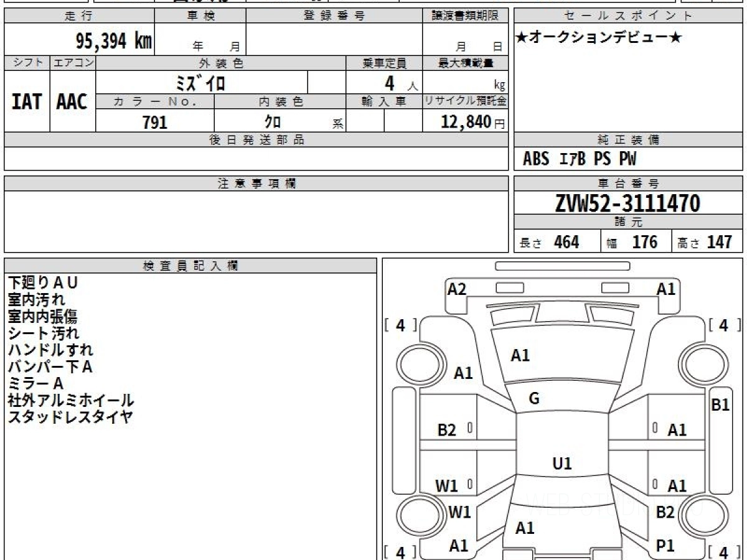747x560 pixels.
Task: Click the 12,840円 recycle deposit amount
Action: tap(473, 122)
